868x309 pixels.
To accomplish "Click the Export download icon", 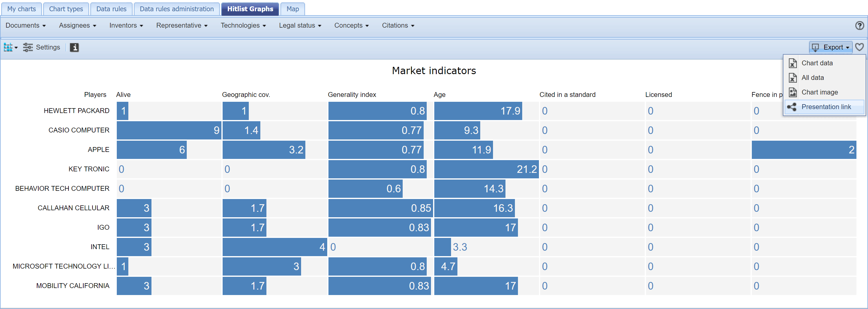I will pos(815,47).
